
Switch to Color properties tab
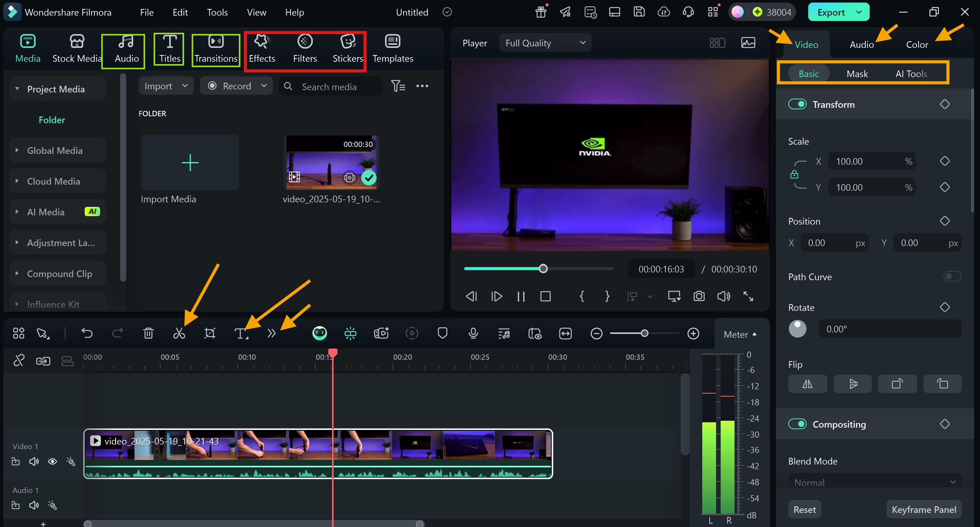pyautogui.click(x=917, y=45)
